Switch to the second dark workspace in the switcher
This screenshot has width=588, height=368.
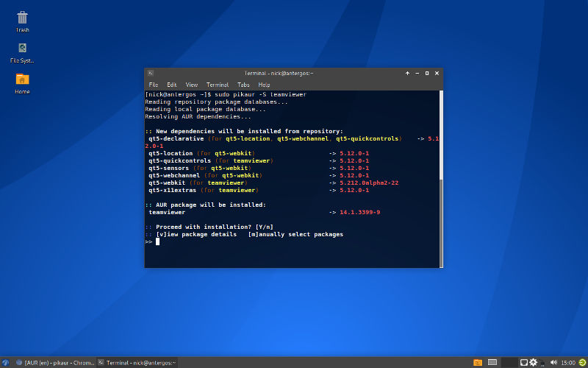pyautogui.click(x=509, y=362)
